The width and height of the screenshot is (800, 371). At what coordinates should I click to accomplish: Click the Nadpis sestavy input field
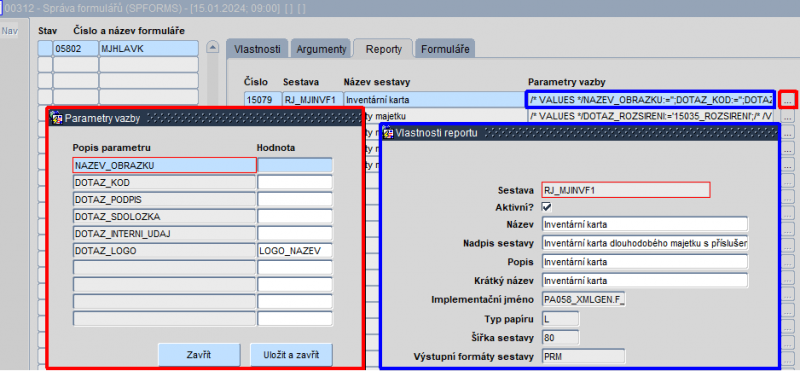[645, 243]
